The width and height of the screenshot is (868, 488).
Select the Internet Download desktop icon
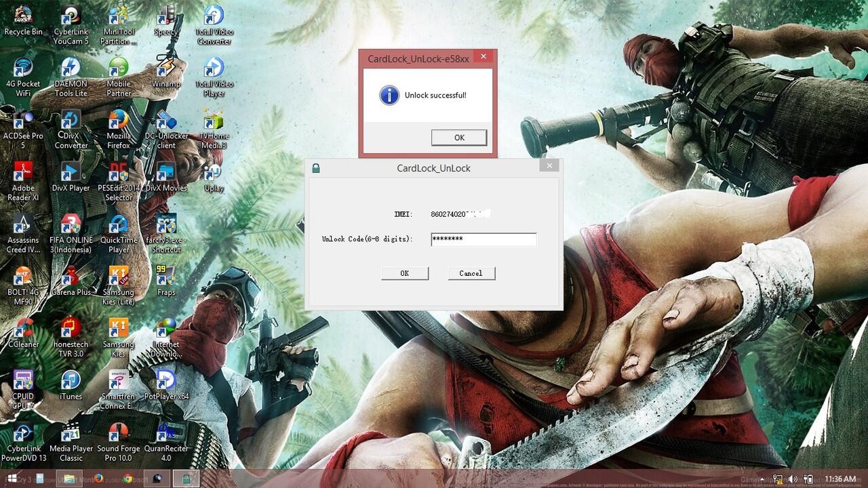pyautogui.click(x=166, y=338)
